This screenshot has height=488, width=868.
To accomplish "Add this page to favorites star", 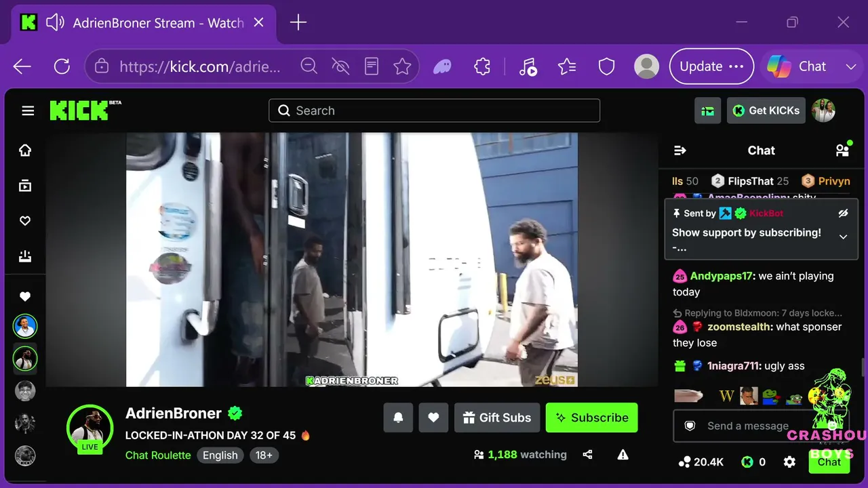I will (x=403, y=66).
